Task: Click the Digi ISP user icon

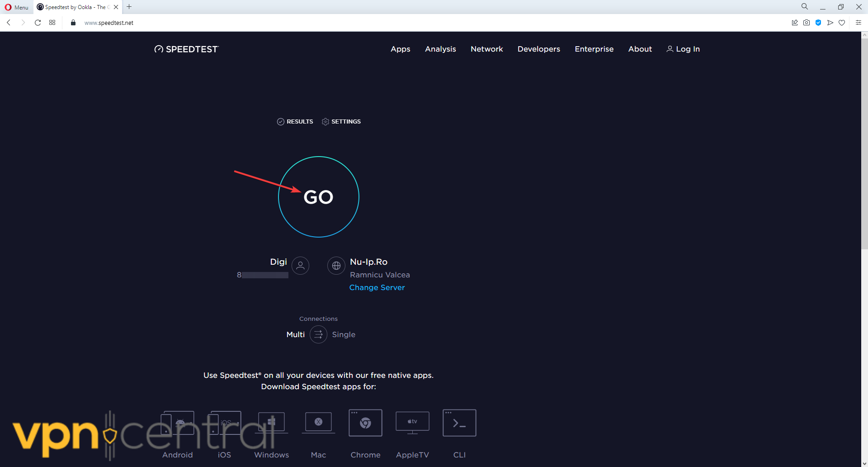Action: tap(300, 266)
